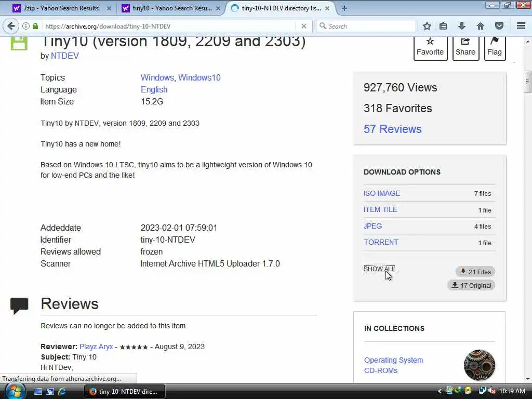
Task: Switch to tiny10 - Yahoo Search tab
Action: point(172,8)
